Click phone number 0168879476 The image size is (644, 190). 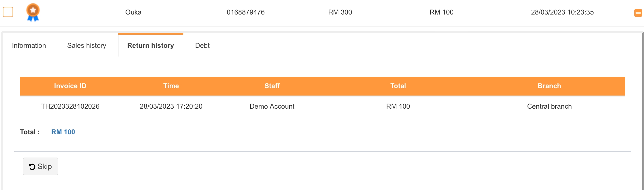[x=245, y=12]
